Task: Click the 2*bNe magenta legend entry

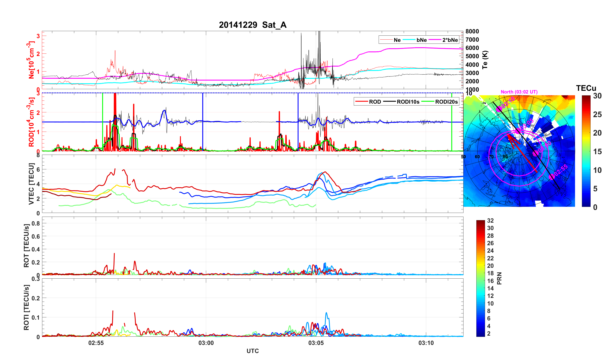Action: pos(450,40)
